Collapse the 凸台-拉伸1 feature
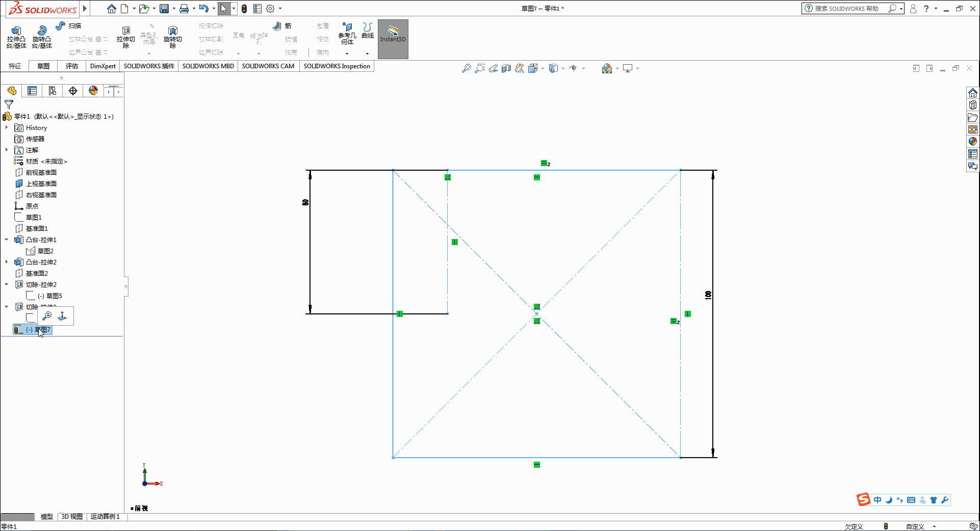Image resolution: width=980 pixels, height=531 pixels. pyautogui.click(x=7, y=240)
